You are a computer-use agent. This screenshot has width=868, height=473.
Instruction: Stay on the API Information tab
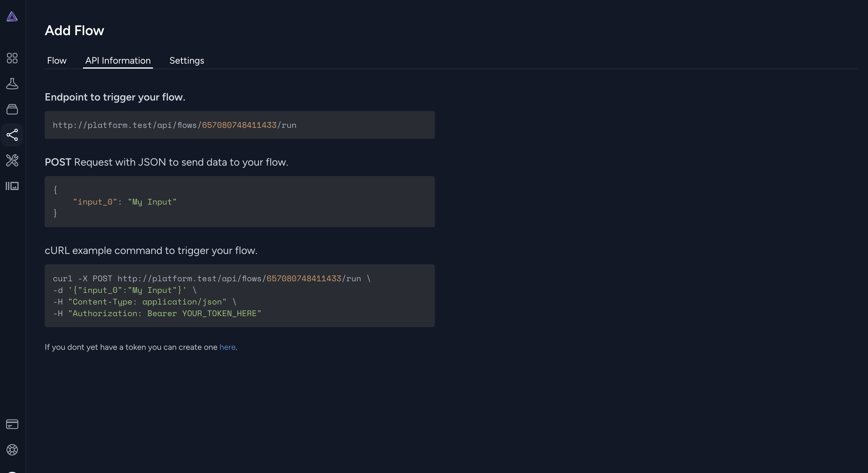click(x=118, y=61)
